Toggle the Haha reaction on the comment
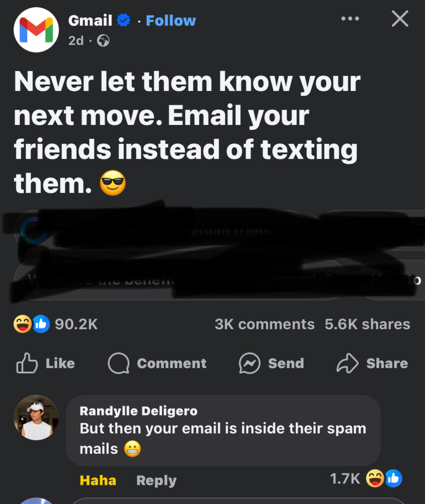 (98, 480)
